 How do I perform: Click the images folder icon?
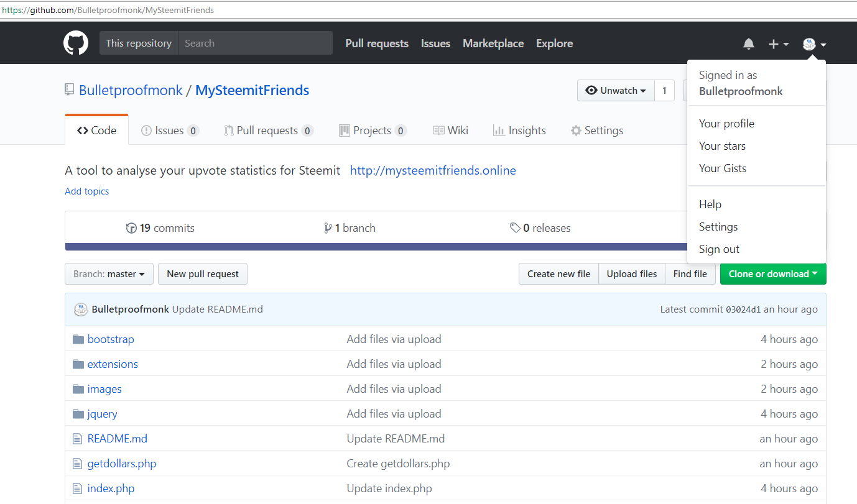[78, 389]
